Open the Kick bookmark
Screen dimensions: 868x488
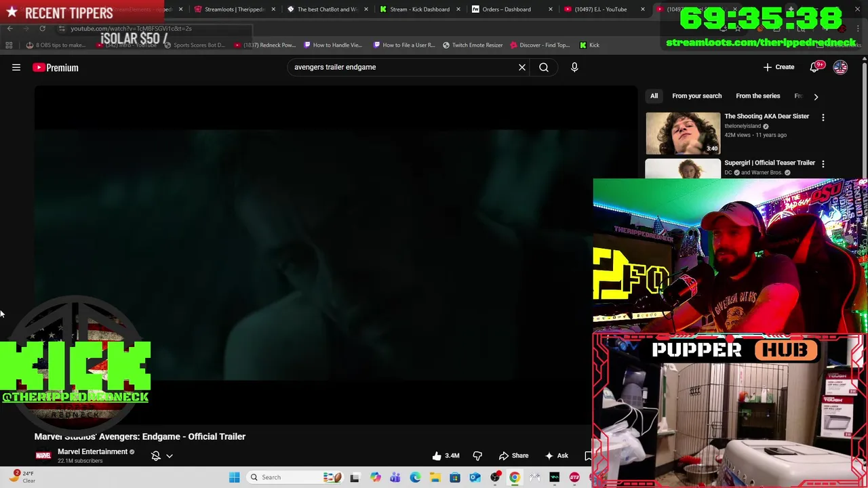click(589, 45)
